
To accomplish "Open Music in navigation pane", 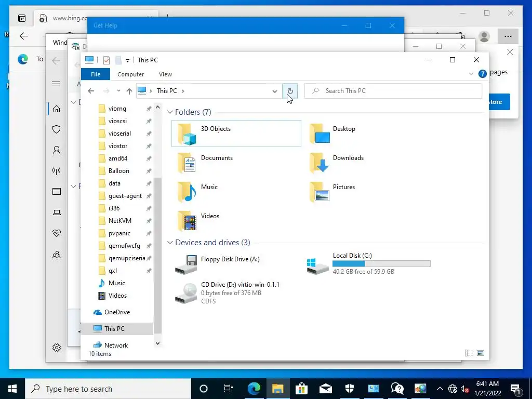I will [116, 283].
